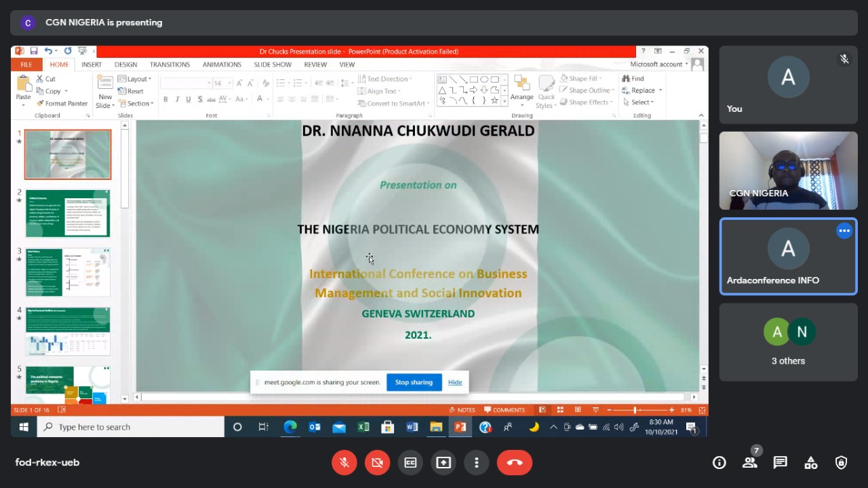
Task: Expand the Layout dropdown
Action: point(134,79)
